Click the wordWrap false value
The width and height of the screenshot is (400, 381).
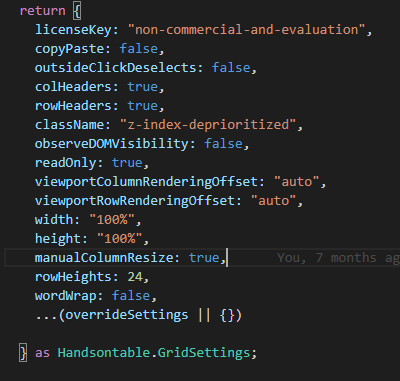(131, 296)
